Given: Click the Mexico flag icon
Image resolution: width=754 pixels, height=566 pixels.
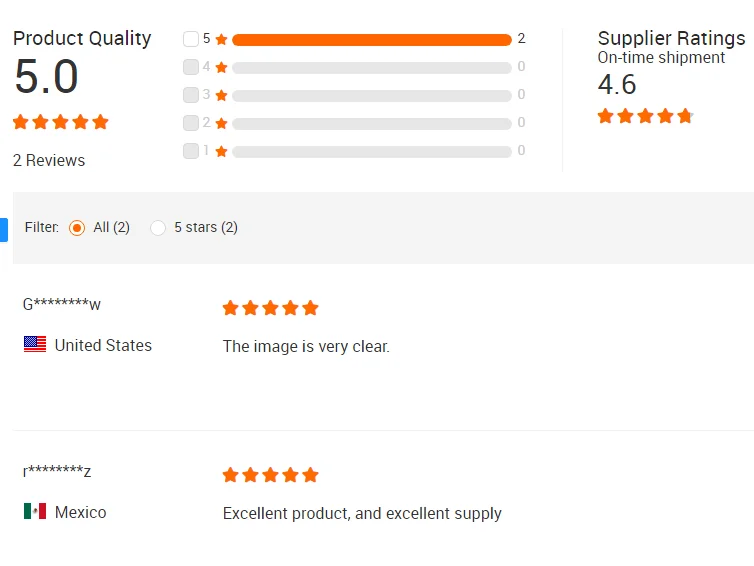Looking at the screenshot, I should click(x=35, y=512).
